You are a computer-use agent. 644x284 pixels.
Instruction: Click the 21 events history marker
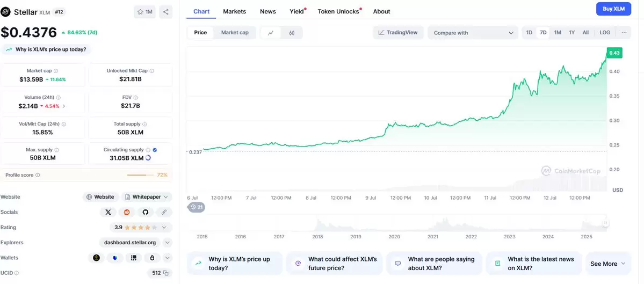pos(197,207)
